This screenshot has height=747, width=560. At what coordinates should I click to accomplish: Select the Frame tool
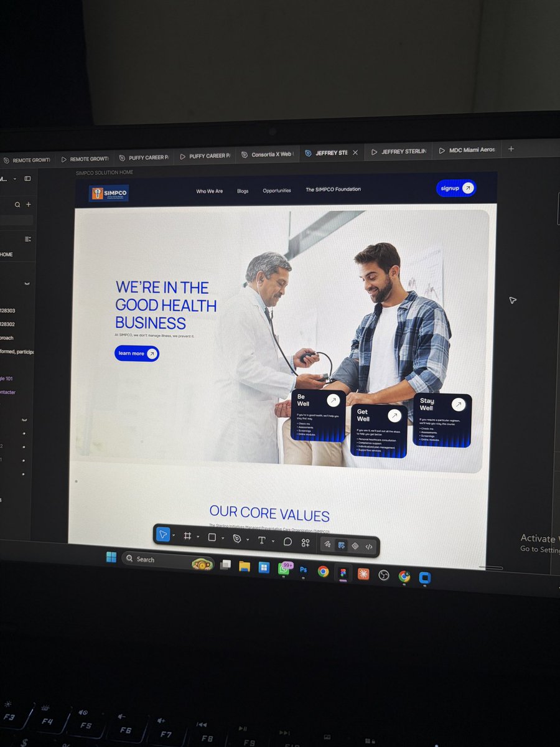187,536
